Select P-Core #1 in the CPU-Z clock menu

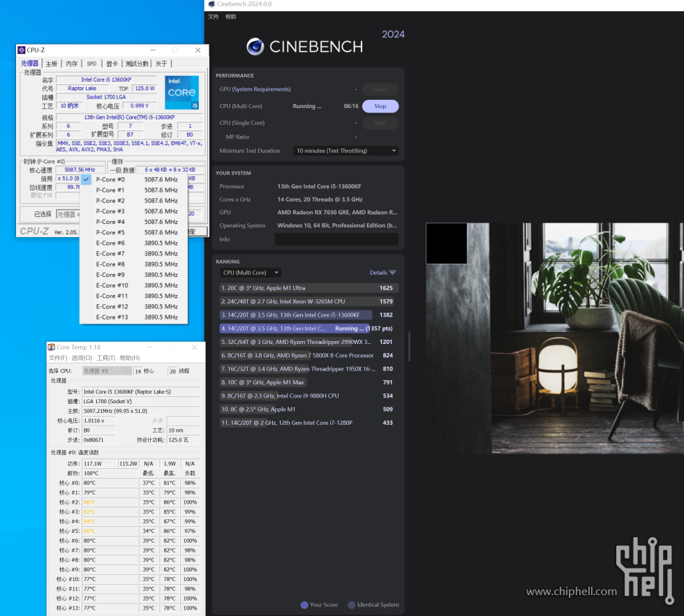pos(134,190)
